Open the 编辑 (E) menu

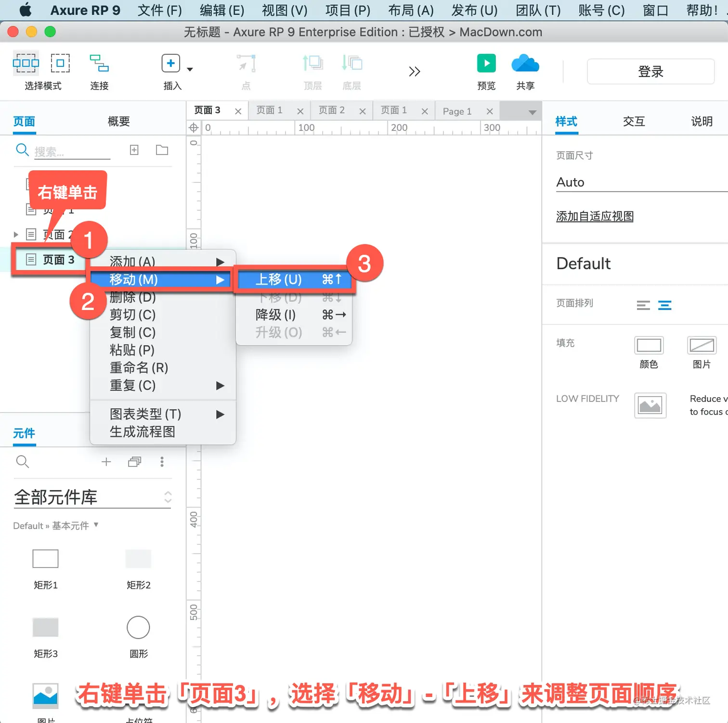coord(222,10)
